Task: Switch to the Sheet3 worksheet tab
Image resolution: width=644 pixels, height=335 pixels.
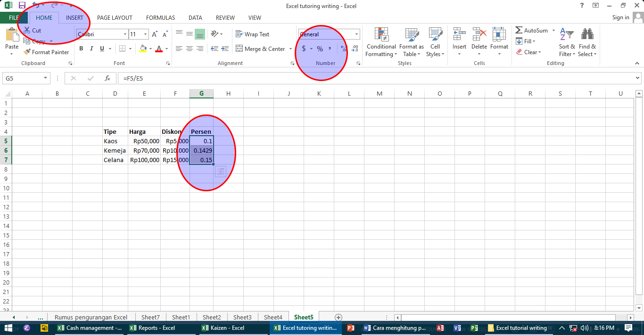Action: tap(242, 318)
